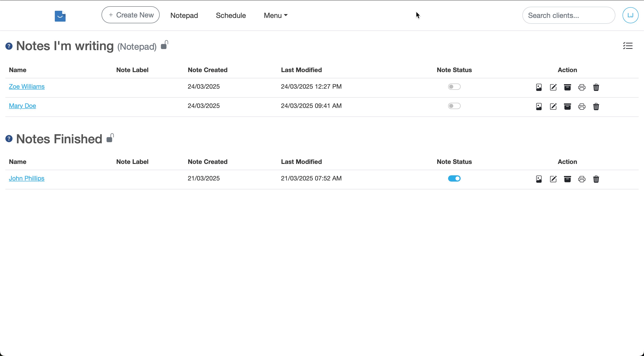The image size is (644, 356).
Task: Delete the Mary Doe note
Action: 596,106
